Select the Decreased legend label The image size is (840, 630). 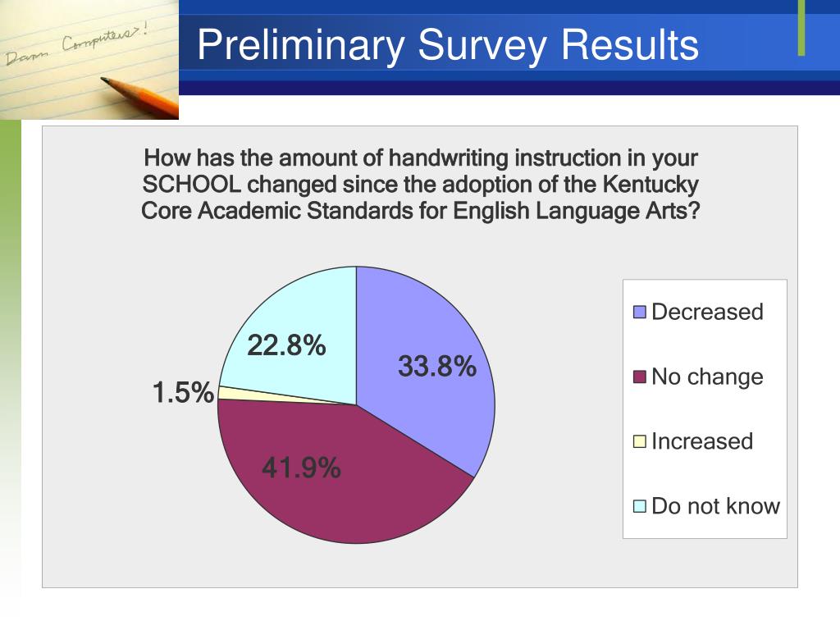[x=707, y=312]
